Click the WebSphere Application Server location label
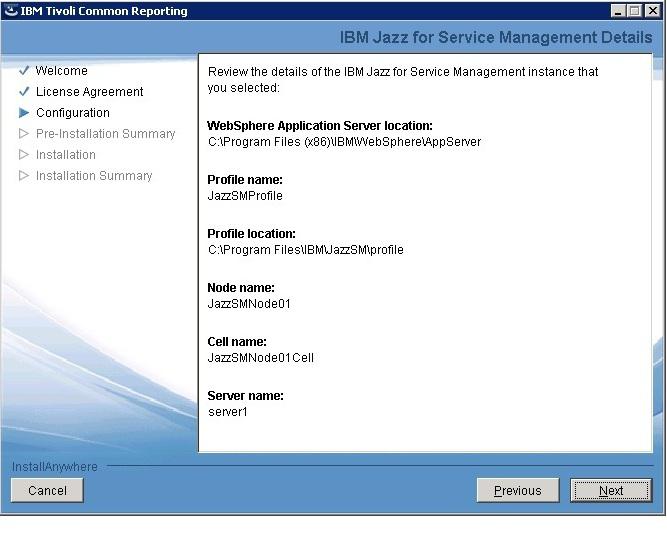 (x=320, y=126)
